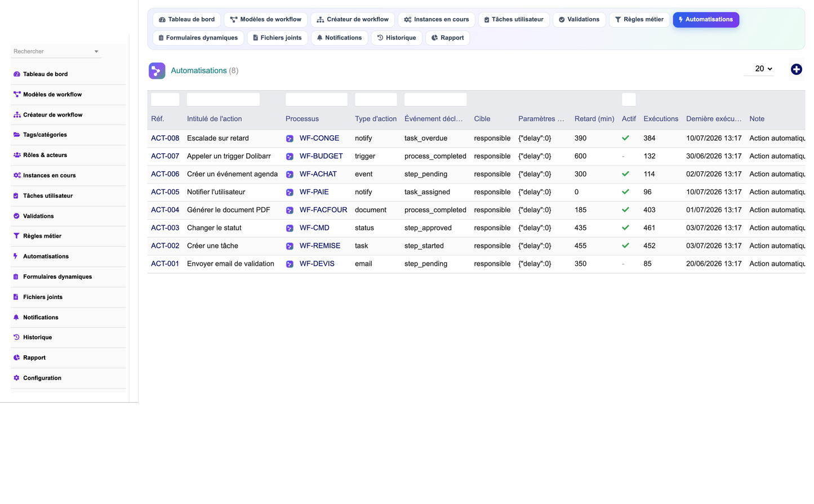
Task: Select the Rapport tab in top bar
Action: (x=447, y=38)
